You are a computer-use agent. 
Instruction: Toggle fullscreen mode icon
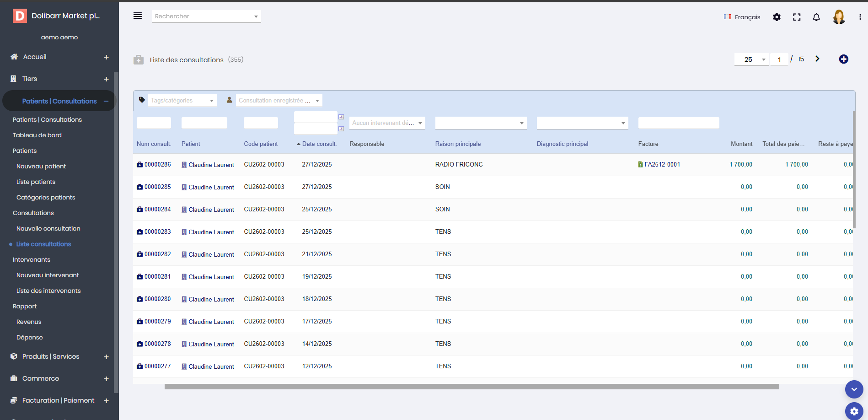[x=797, y=17]
